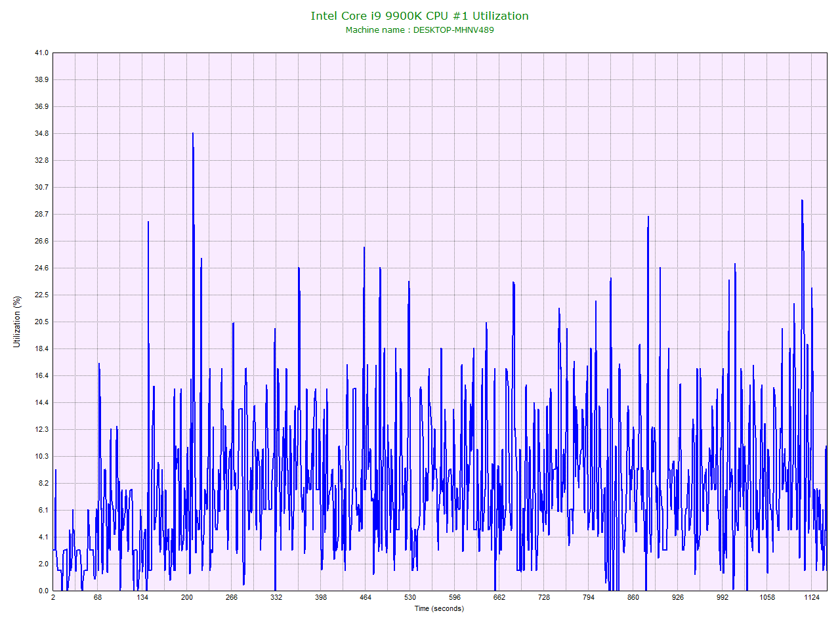This screenshot has width=840, height=630.
Task: Click the 1058 value on the time axis
Action: pyautogui.click(x=767, y=597)
